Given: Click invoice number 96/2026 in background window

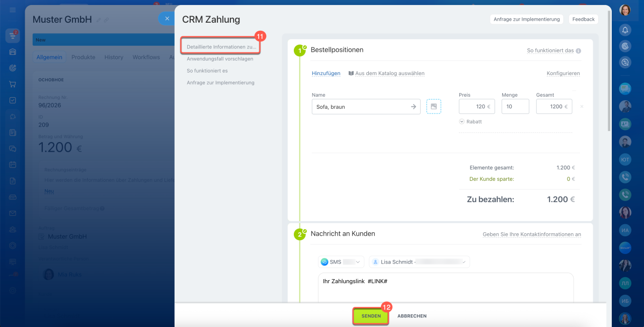Looking at the screenshot, I should pos(49,105).
